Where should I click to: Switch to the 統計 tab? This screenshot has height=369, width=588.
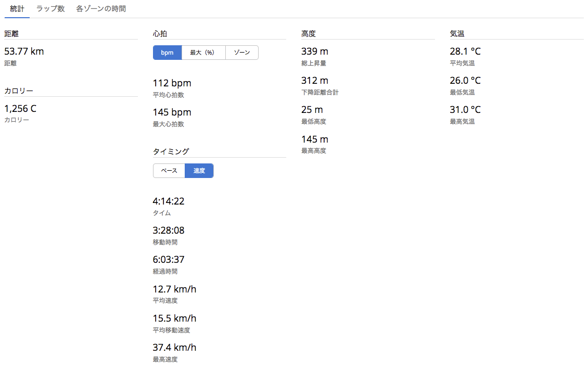(17, 9)
